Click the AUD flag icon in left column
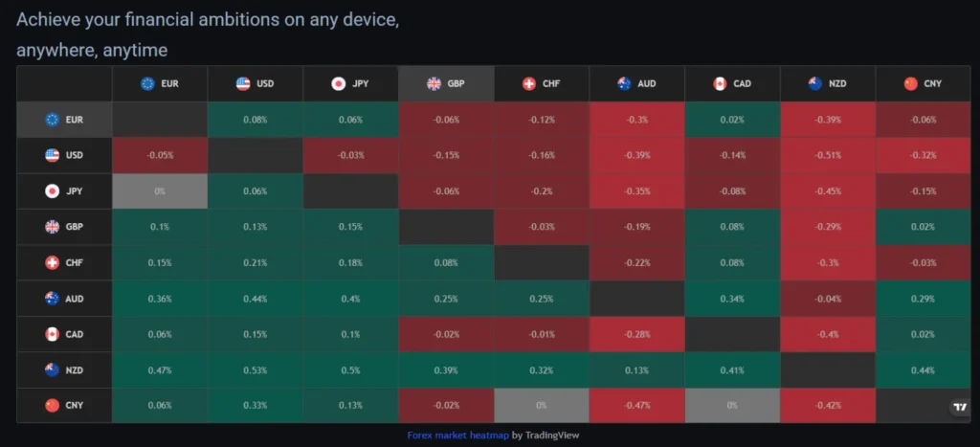980x447 pixels. point(53,299)
